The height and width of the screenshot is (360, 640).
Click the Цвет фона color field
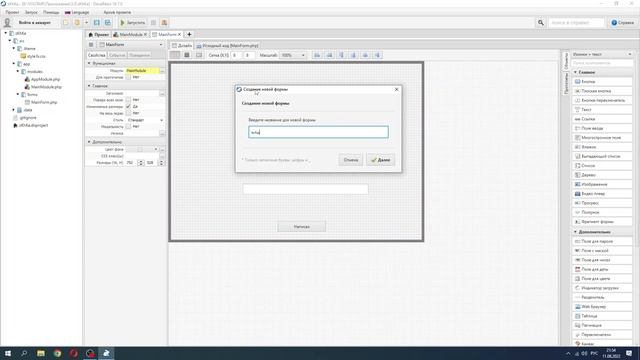(x=141, y=149)
